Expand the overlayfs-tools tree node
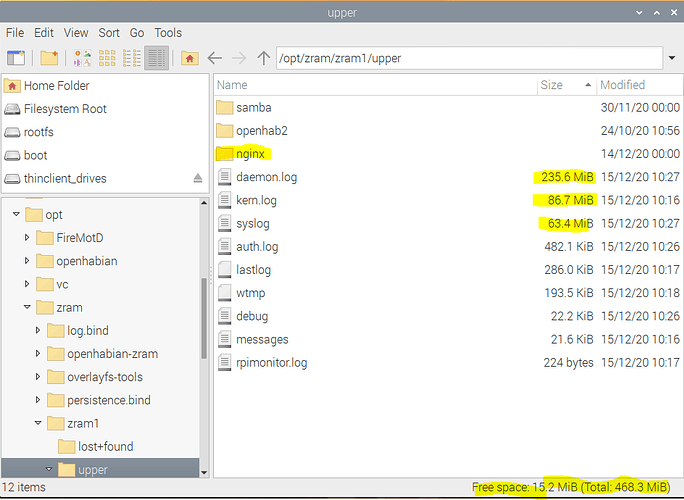Screen dimensions: 684x500 [x=38, y=377]
